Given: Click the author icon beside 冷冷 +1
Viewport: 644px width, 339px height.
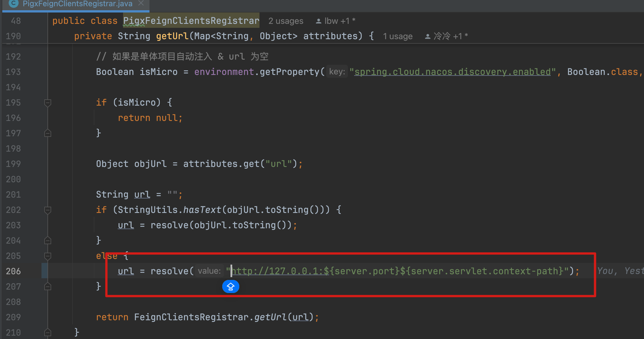Looking at the screenshot, I should 427,36.
